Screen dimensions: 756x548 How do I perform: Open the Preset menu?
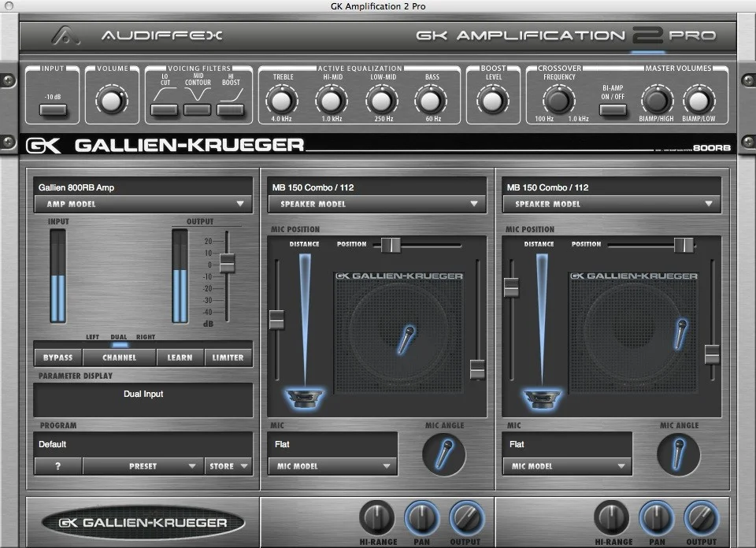tap(143, 466)
